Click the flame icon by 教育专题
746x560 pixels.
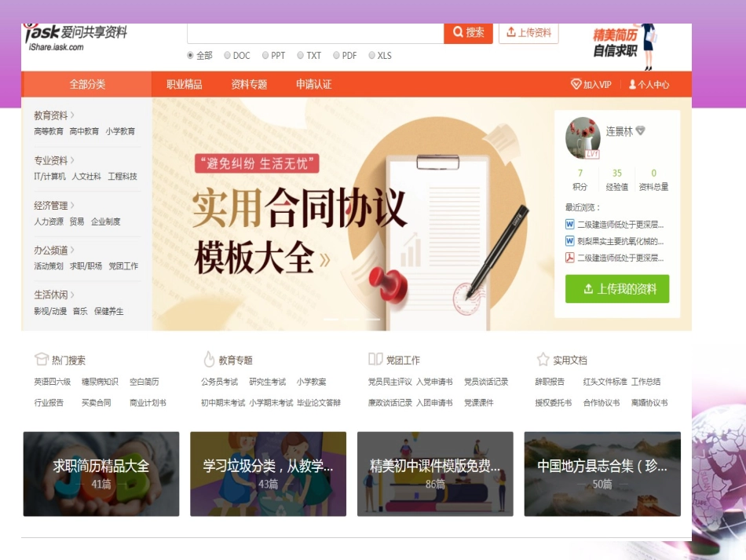point(209,359)
